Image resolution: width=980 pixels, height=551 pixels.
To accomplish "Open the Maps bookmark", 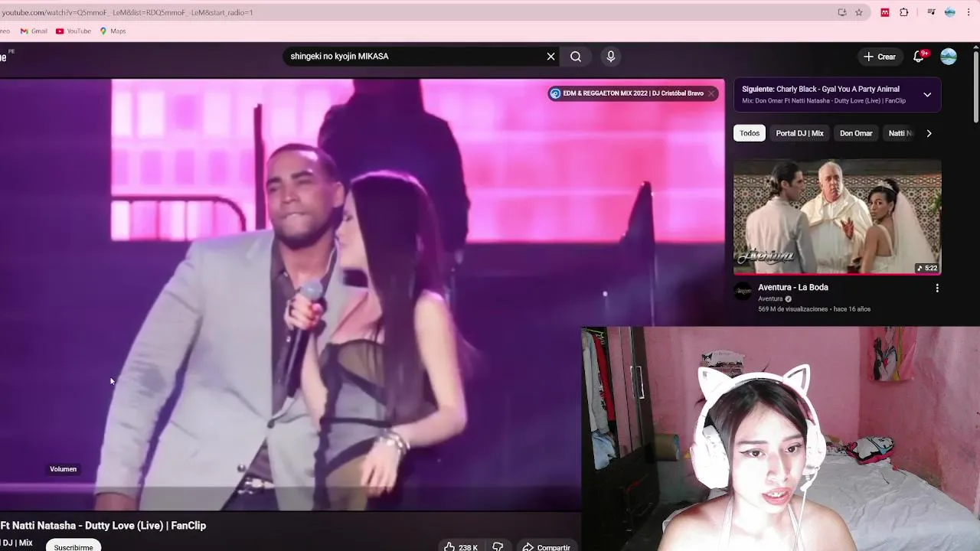I will (113, 31).
